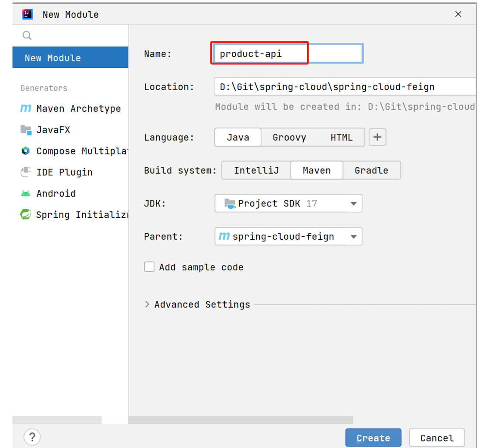
Task: Click the Location path field
Action: tap(345, 87)
